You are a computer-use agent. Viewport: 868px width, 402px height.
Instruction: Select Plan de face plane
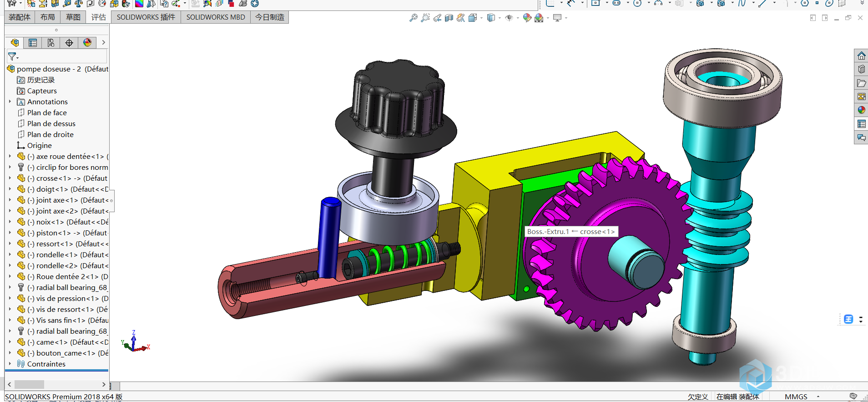[x=42, y=112]
